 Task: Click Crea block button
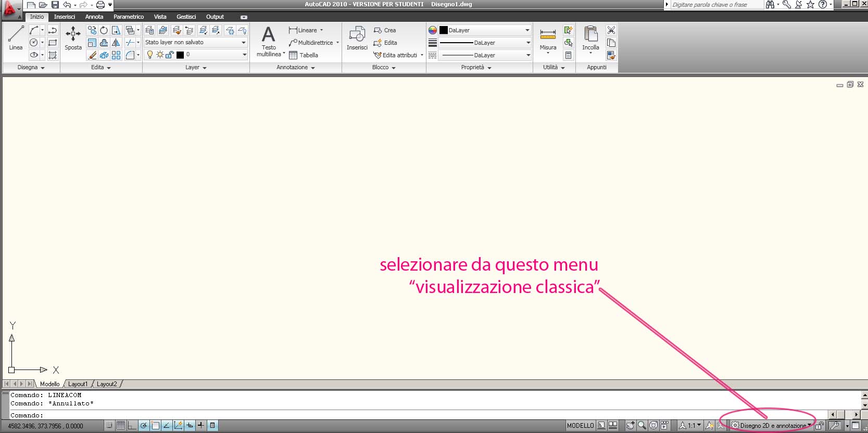pos(385,30)
